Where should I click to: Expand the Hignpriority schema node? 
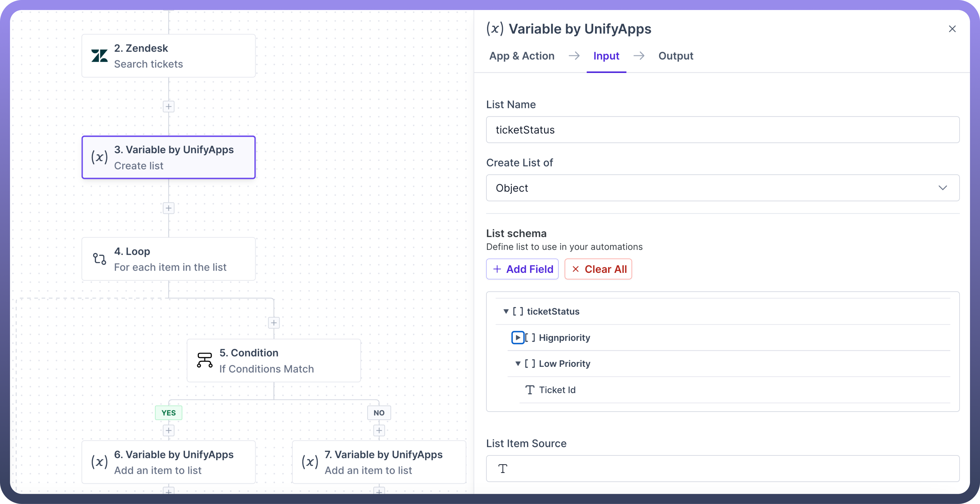coord(517,338)
